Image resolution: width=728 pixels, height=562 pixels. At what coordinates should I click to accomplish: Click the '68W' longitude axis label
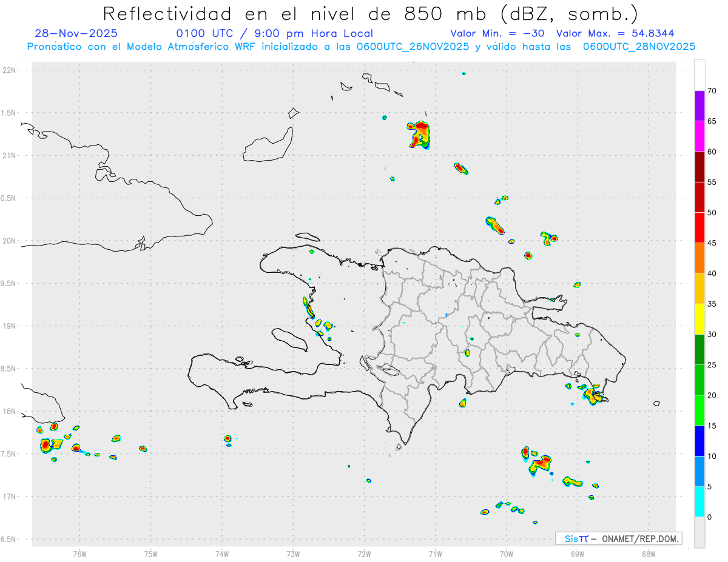pos(649,554)
